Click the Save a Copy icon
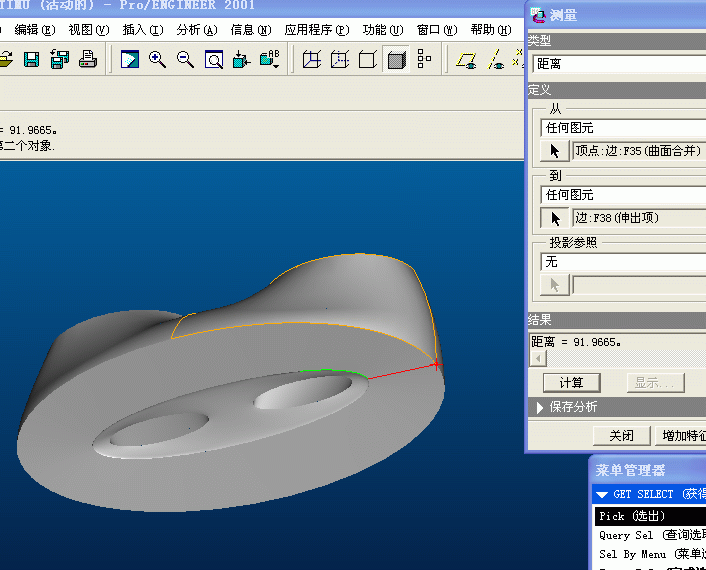 click(x=59, y=59)
